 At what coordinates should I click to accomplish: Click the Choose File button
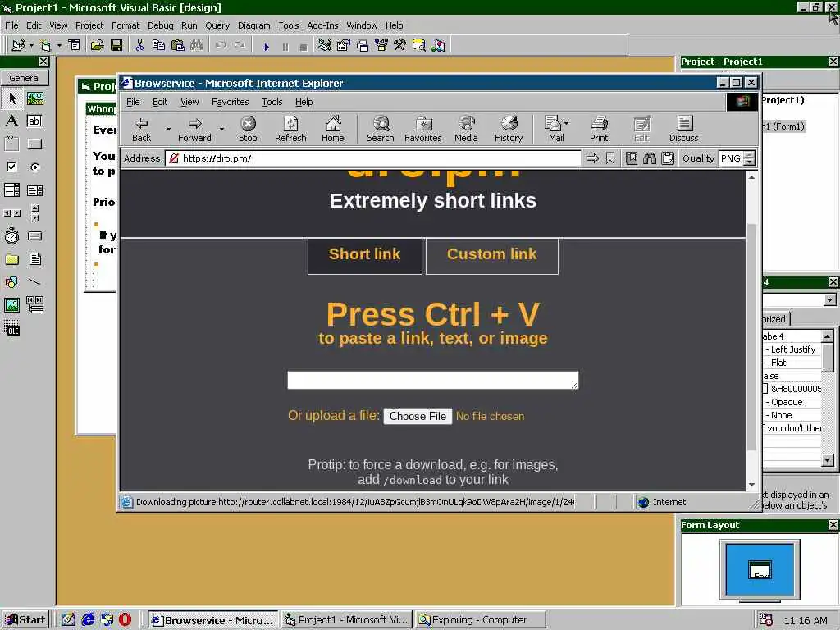tap(418, 416)
